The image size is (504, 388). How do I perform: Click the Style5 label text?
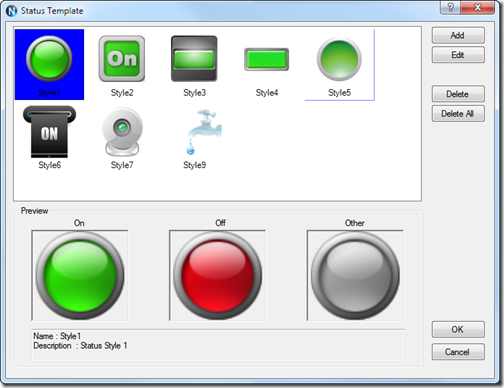click(339, 92)
